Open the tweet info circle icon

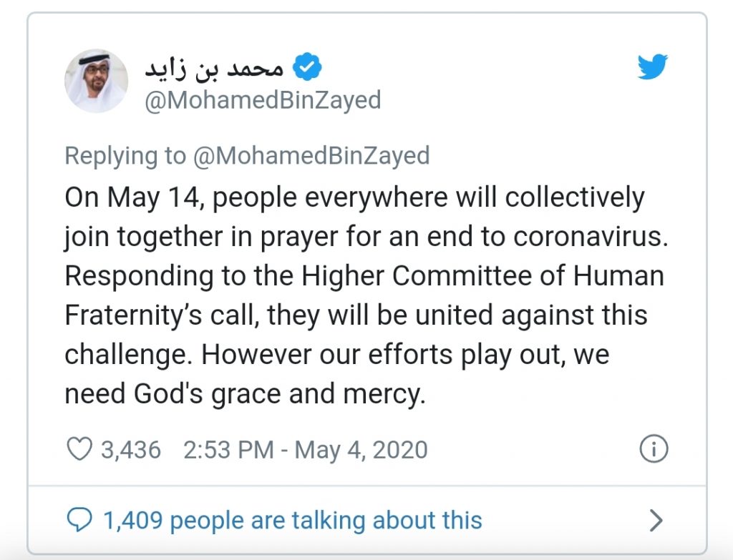652,449
